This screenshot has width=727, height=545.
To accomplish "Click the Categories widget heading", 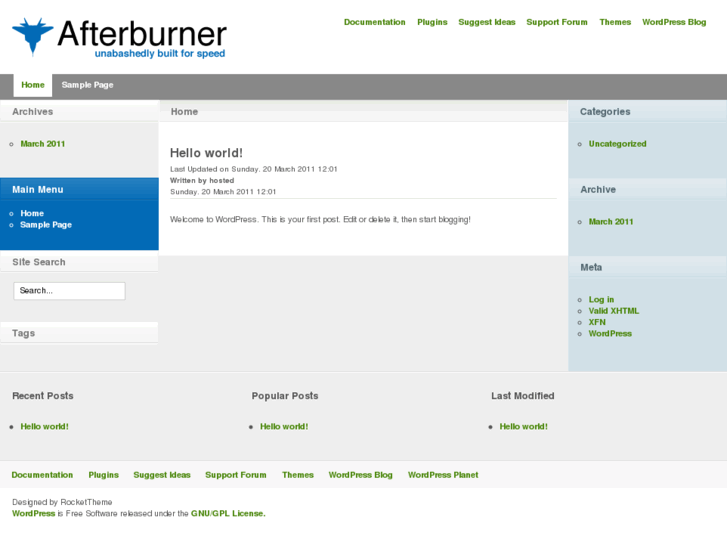I will click(x=605, y=112).
